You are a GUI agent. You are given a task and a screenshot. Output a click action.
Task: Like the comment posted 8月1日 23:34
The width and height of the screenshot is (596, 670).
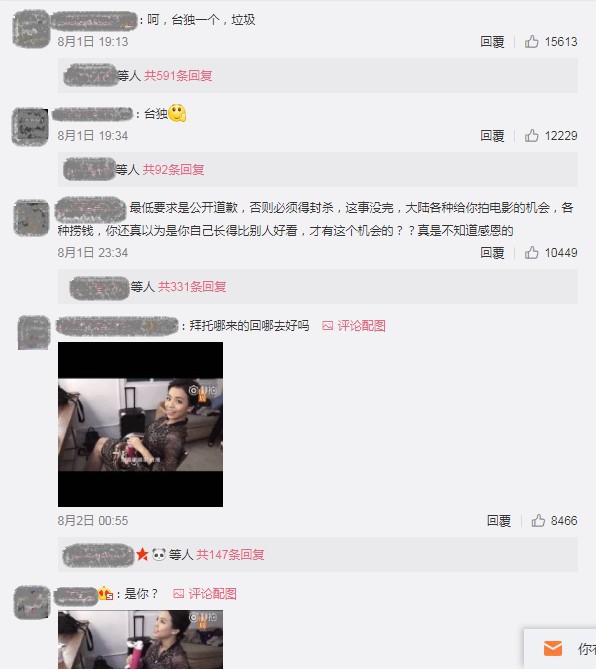click(531, 253)
